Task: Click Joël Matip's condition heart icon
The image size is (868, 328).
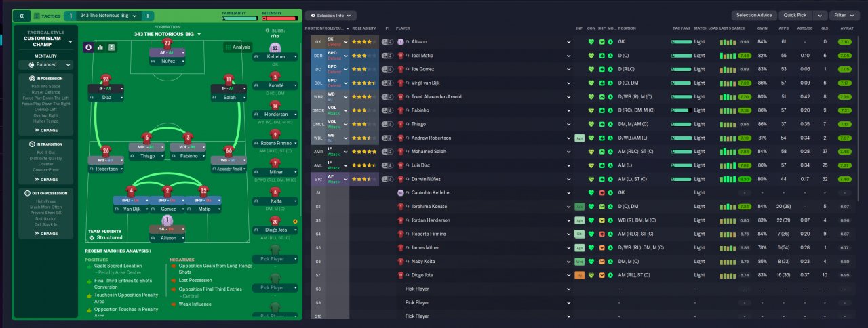Action: point(591,55)
